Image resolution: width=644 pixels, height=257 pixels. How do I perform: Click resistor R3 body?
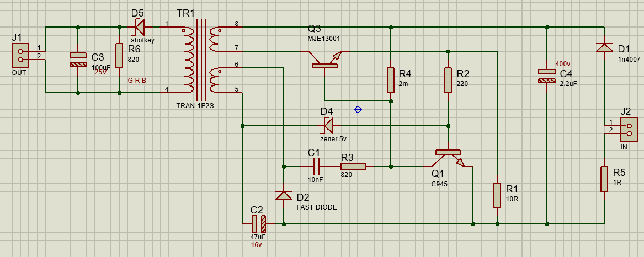(x=353, y=167)
